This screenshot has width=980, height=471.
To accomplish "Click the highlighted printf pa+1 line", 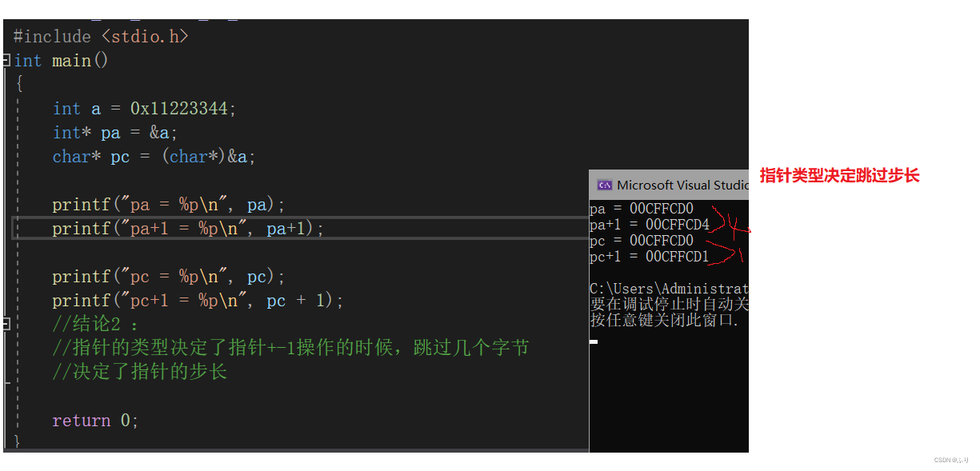I will pos(188,229).
